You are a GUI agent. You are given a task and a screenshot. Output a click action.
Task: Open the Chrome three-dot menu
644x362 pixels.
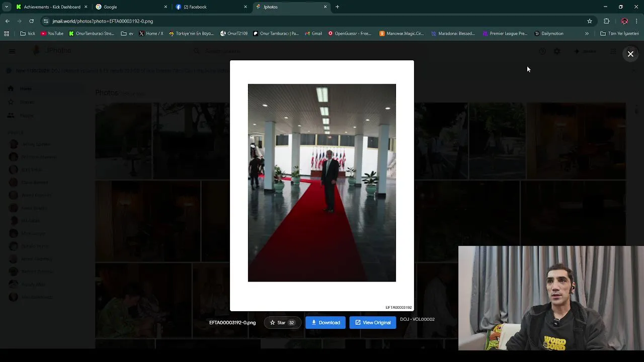pyautogui.click(x=636, y=21)
